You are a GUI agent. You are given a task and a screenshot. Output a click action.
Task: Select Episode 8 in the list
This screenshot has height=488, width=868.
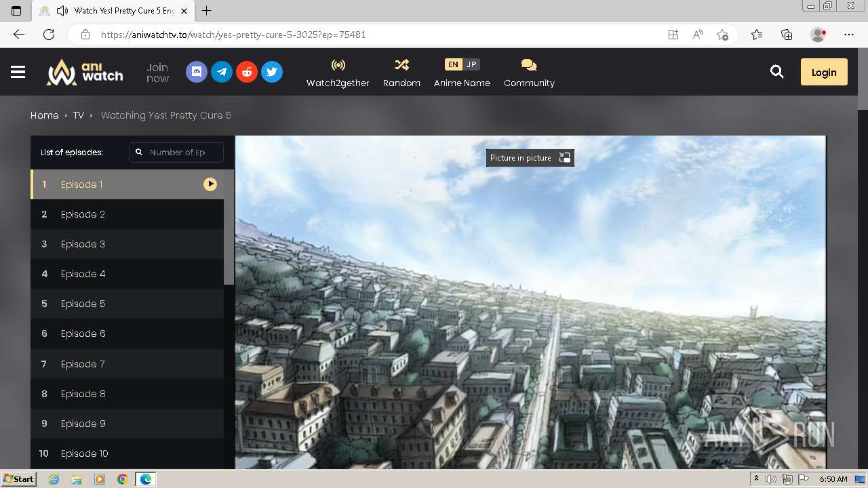pyautogui.click(x=127, y=394)
